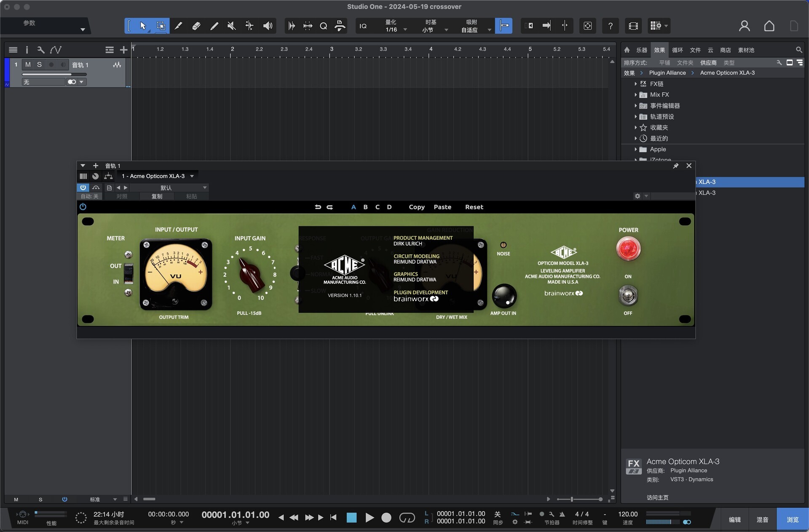Go to the Start page home icon
This screenshot has width=809, height=532.
769,26
